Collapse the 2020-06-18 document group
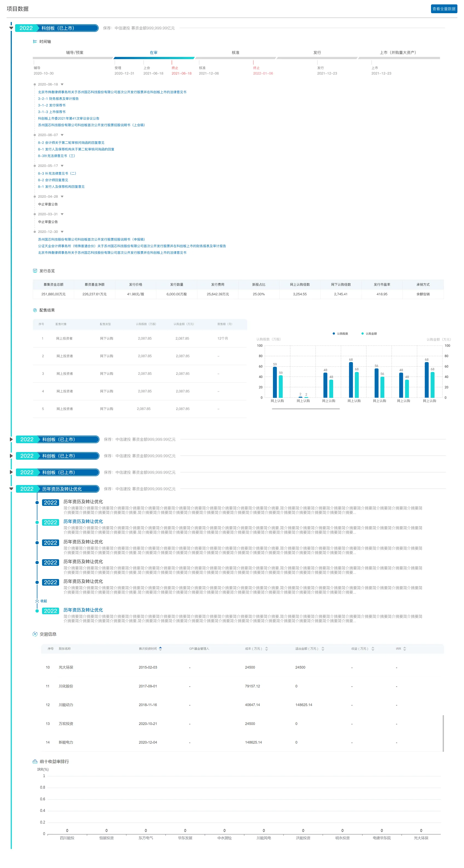This screenshot has width=464, height=868. point(62,84)
